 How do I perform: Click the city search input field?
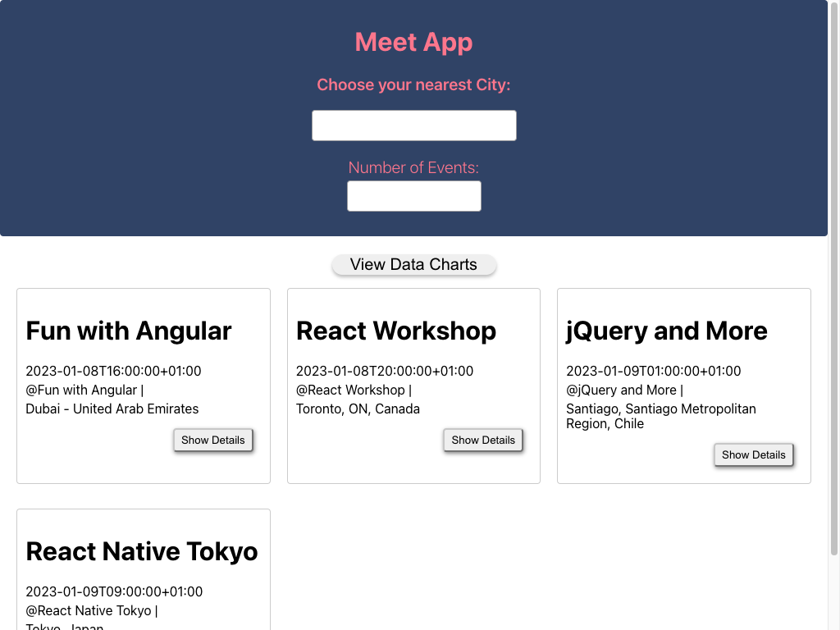413,125
